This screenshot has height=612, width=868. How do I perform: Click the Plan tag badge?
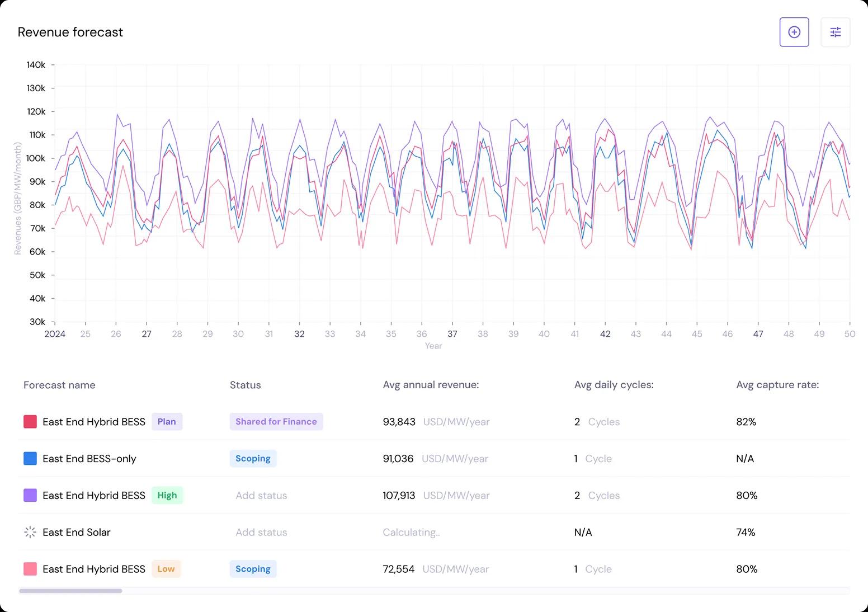click(x=167, y=422)
